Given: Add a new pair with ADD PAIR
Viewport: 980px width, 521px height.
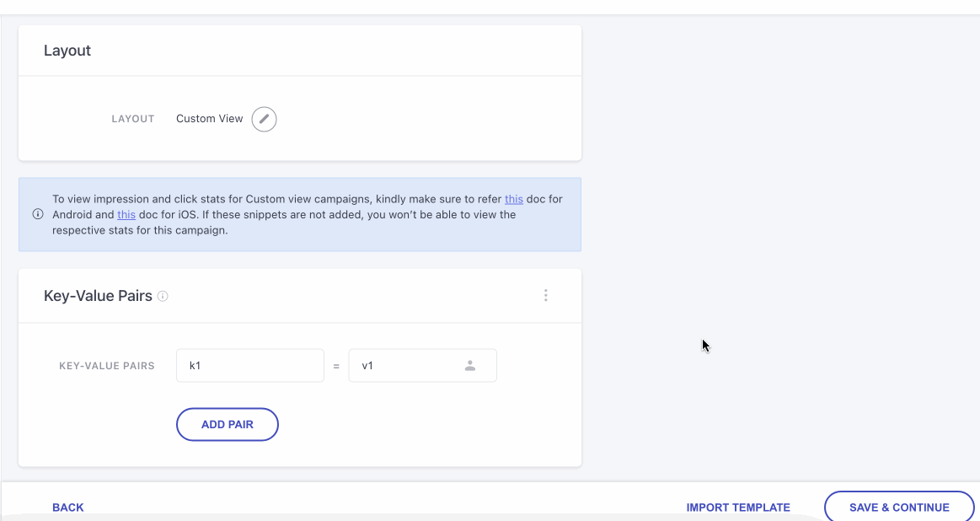Looking at the screenshot, I should pos(227,424).
